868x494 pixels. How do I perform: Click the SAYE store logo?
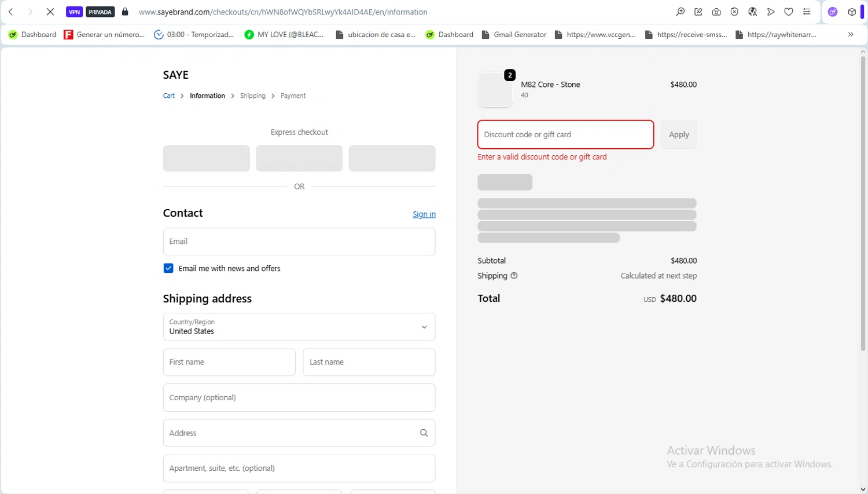point(176,75)
